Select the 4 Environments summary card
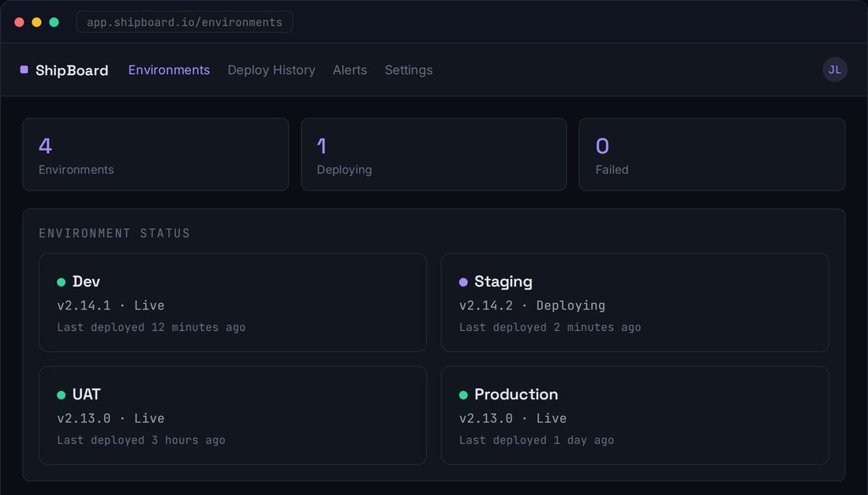This screenshot has height=495, width=868. 155,155
